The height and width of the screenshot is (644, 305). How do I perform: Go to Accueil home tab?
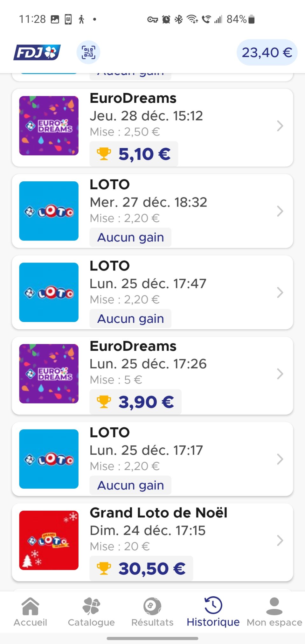click(30, 612)
